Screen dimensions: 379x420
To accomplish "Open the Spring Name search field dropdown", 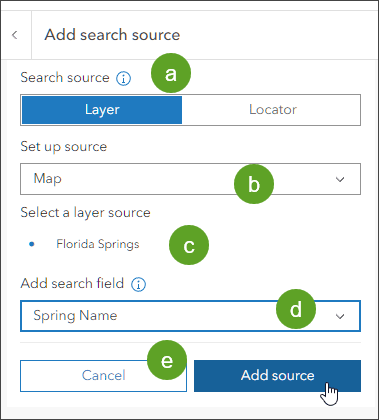I will coord(190,316).
